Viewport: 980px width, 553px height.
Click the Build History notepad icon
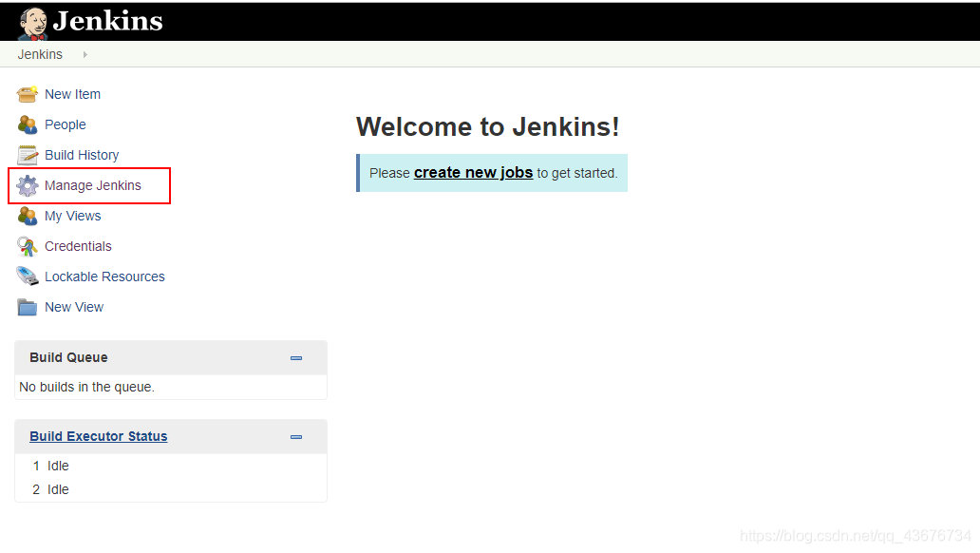[x=27, y=155]
